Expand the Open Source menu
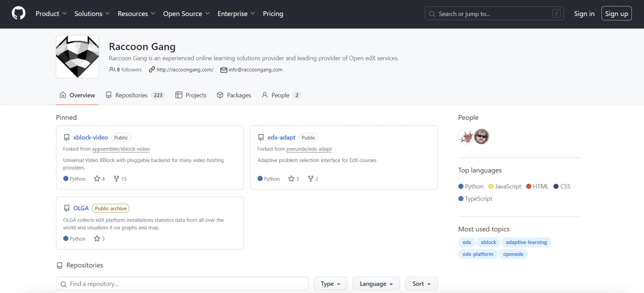The image size is (644, 293). pyautogui.click(x=186, y=13)
